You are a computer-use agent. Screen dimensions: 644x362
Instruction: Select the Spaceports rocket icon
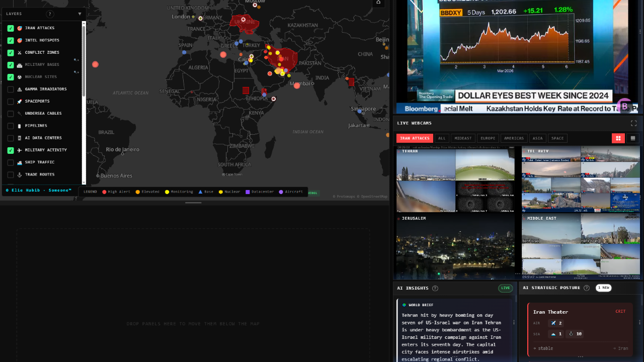coord(20,101)
